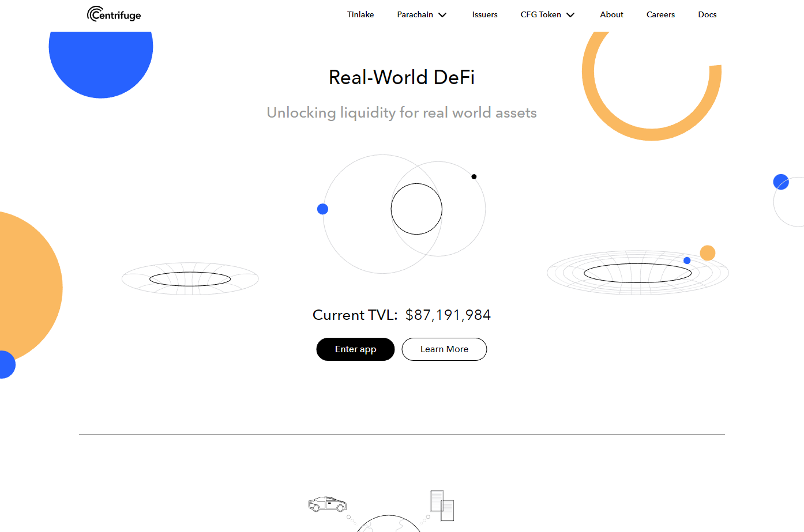Open the Docs link
The image size is (804, 532).
[707, 14]
